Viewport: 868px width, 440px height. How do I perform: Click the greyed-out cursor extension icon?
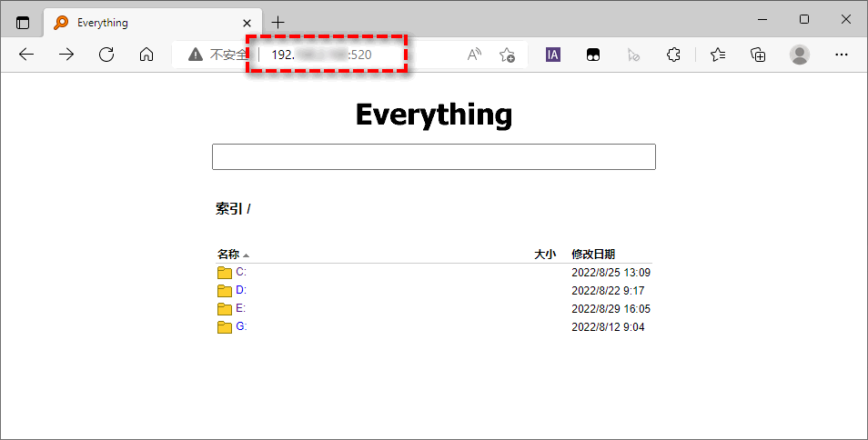pyautogui.click(x=633, y=55)
